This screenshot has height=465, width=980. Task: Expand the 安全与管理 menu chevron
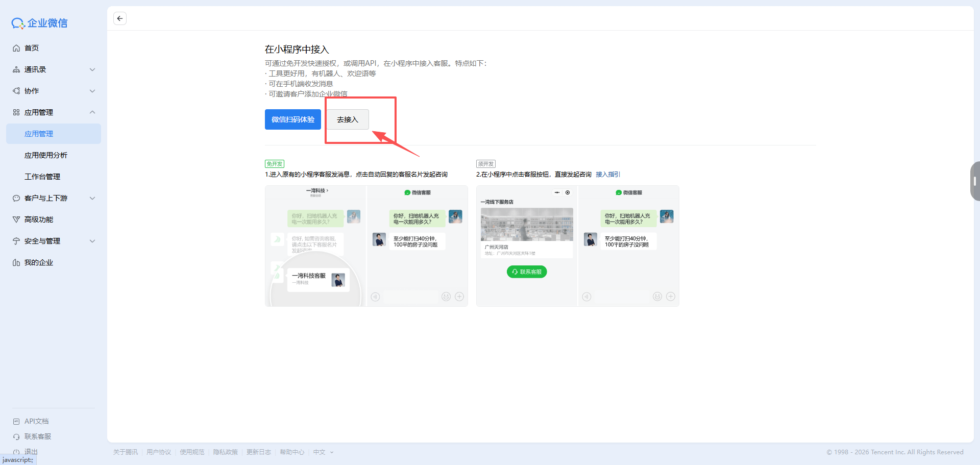click(x=92, y=241)
